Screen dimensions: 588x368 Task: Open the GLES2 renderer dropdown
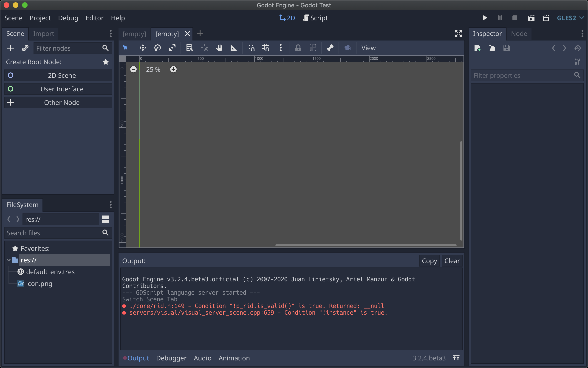click(570, 18)
